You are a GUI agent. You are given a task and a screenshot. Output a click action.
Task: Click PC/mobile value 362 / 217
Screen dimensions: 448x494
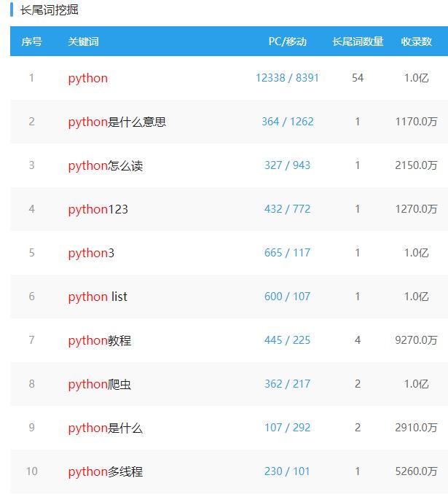[287, 384]
